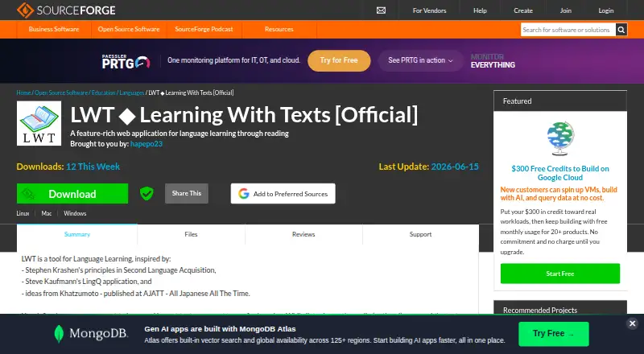Click the Share This button

187,193
